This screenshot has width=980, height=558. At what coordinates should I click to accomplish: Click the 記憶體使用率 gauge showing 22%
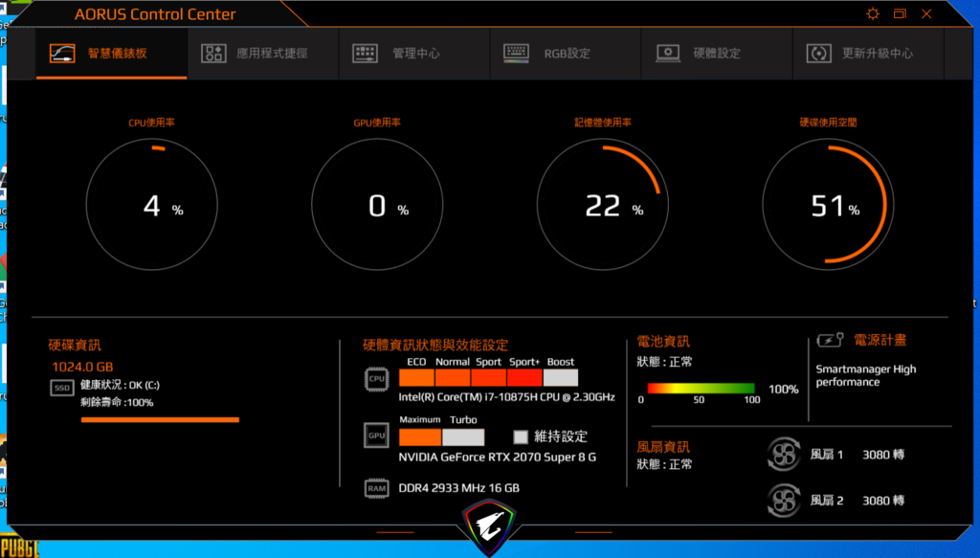(603, 204)
